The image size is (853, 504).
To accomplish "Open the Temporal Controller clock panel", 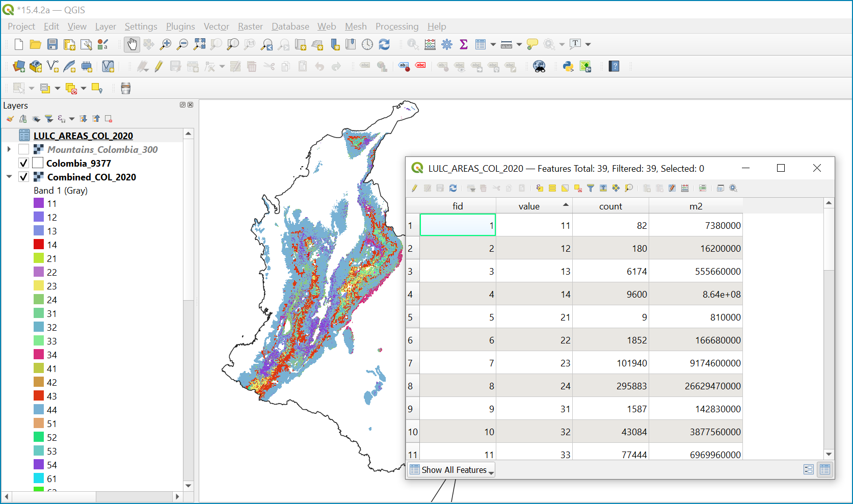I will [x=367, y=44].
